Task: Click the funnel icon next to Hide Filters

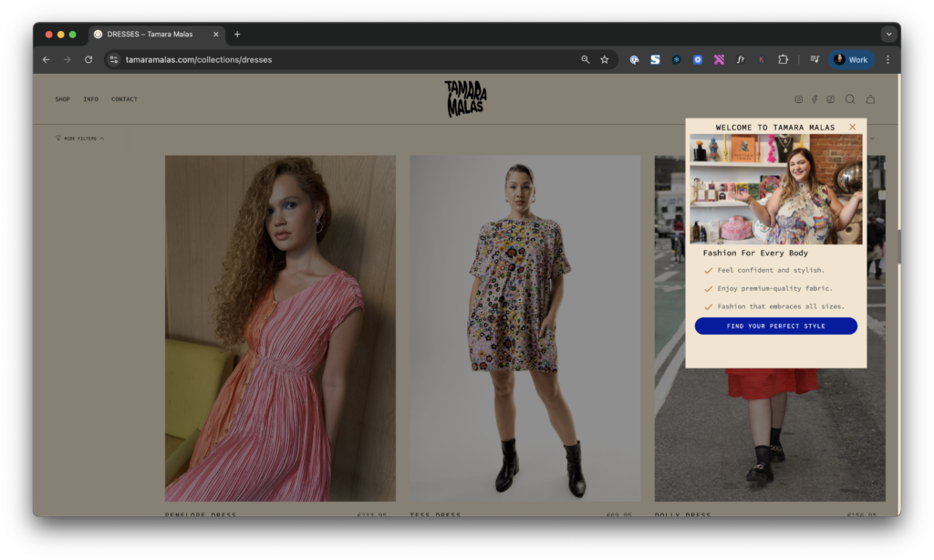Action: (58, 138)
